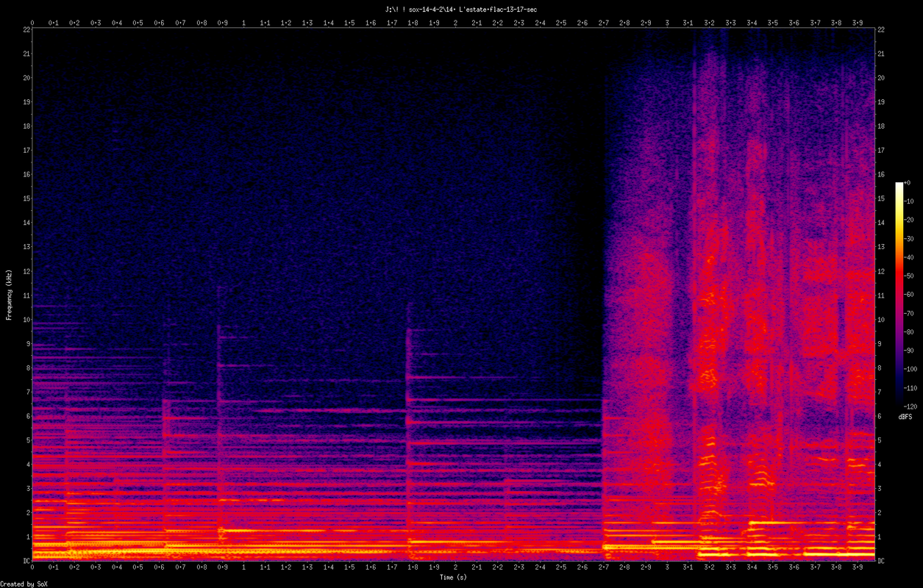Click the '+0' value on the dBFS scale
The image size is (923, 588).
click(907, 183)
